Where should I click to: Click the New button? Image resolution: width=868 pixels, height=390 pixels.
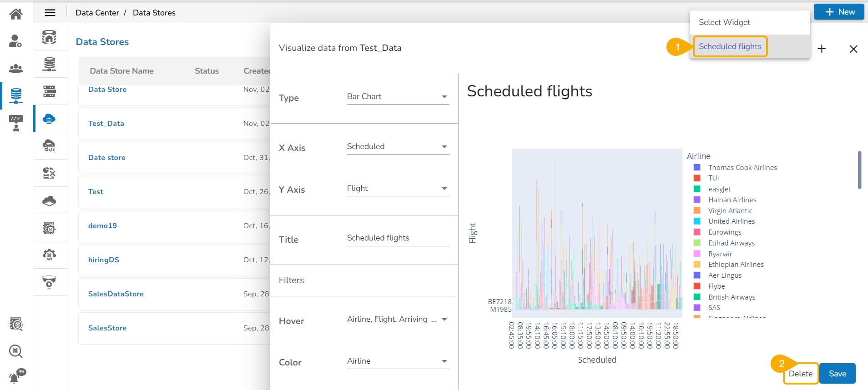tap(839, 12)
